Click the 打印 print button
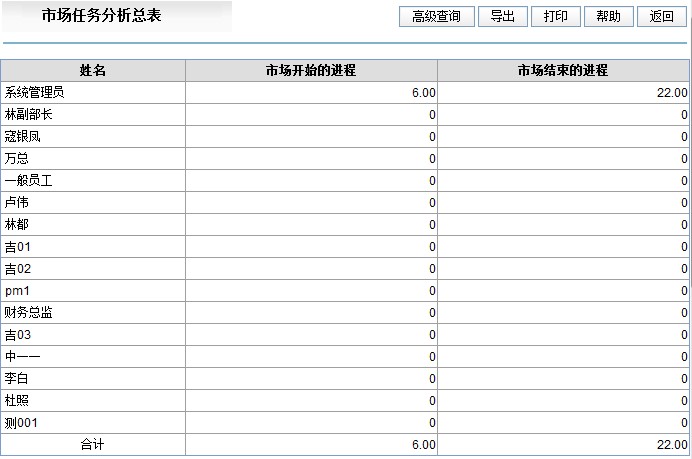This screenshot has width=692, height=459. pyautogui.click(x=555, y=17)
